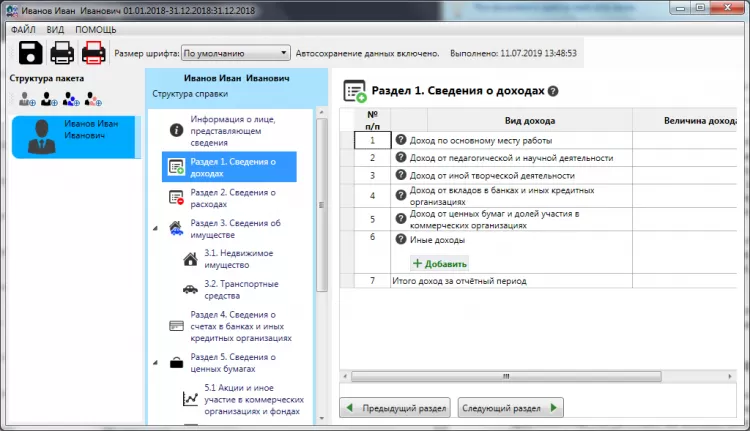Viewport: 750px width, 431px height.
Task: Click the Вид дохода column header
Action: (x=529, y=121)
